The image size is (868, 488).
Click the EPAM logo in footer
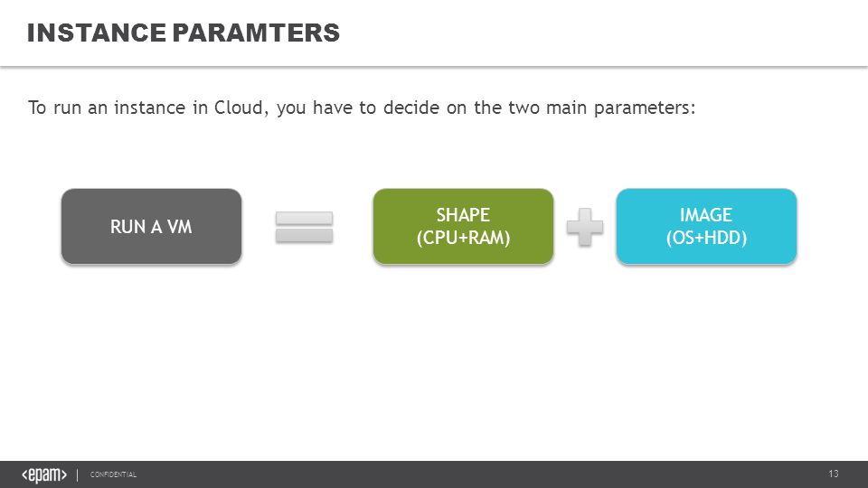tap(44, 474)
